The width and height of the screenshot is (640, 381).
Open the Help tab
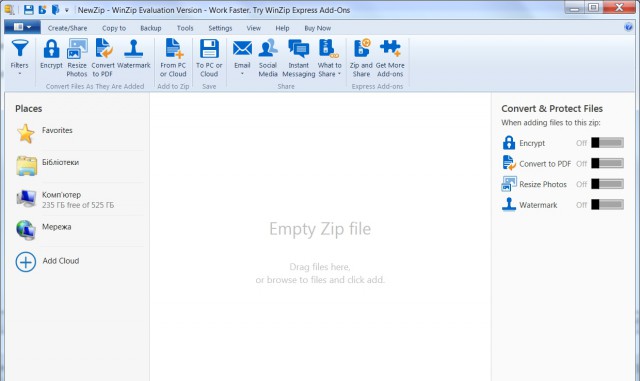[282, 28]
